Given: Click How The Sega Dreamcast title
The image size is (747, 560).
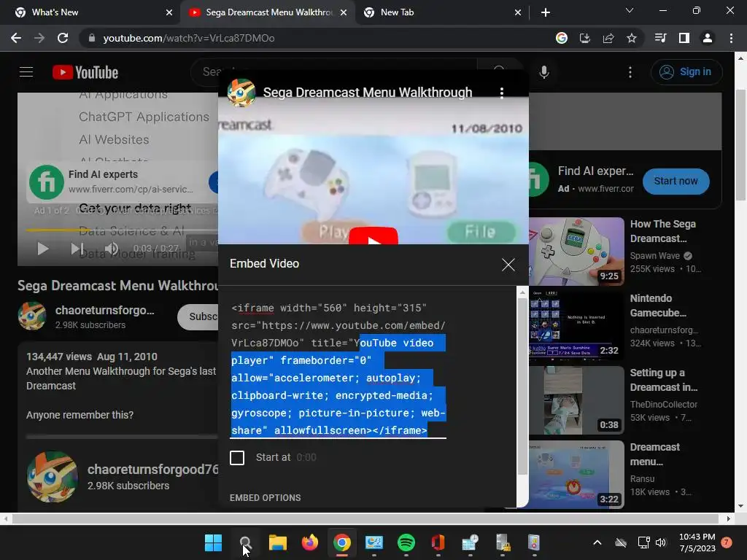Looking at the screenshot, I should click(x=662, y=231).
